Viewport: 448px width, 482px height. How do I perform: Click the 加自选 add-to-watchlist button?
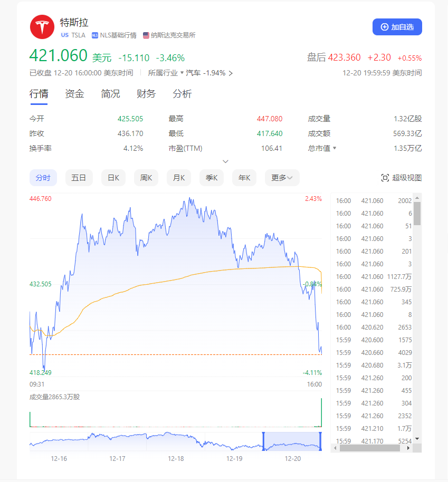[397, 27]
